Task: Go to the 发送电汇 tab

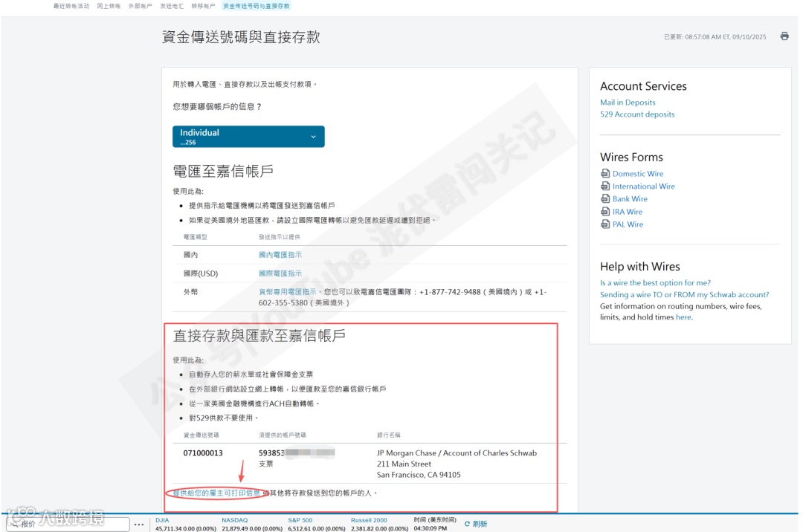Action: click(x=172, y=6)
